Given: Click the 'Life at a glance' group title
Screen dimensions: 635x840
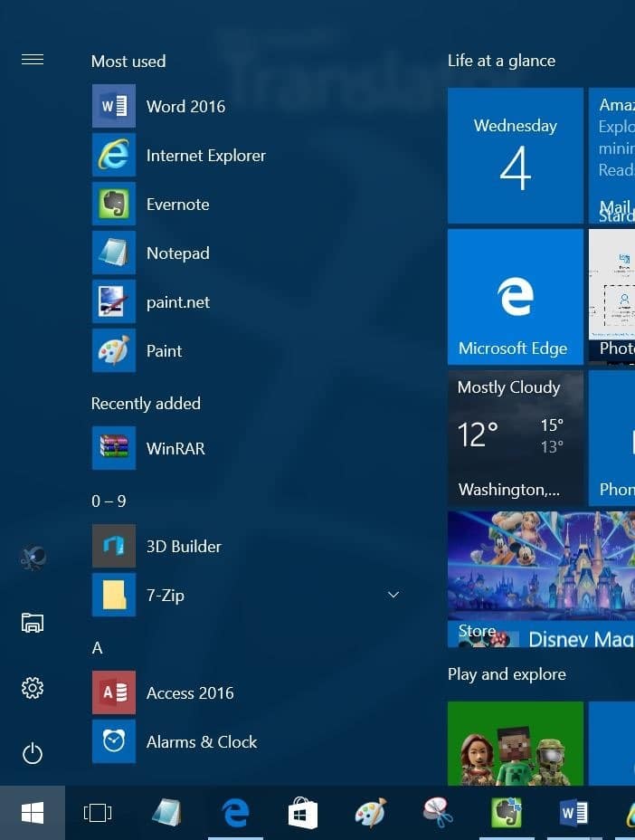Looking at the screenshot, I should pos(501,61).
